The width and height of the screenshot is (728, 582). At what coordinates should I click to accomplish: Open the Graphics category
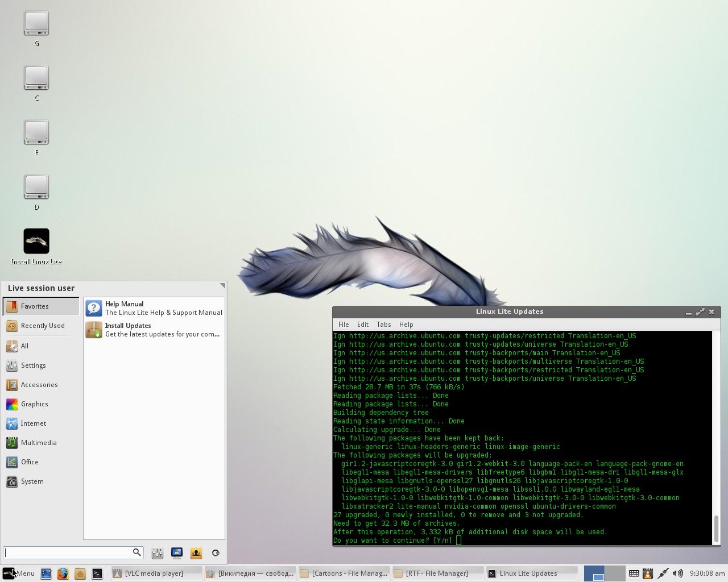[41, 404]
